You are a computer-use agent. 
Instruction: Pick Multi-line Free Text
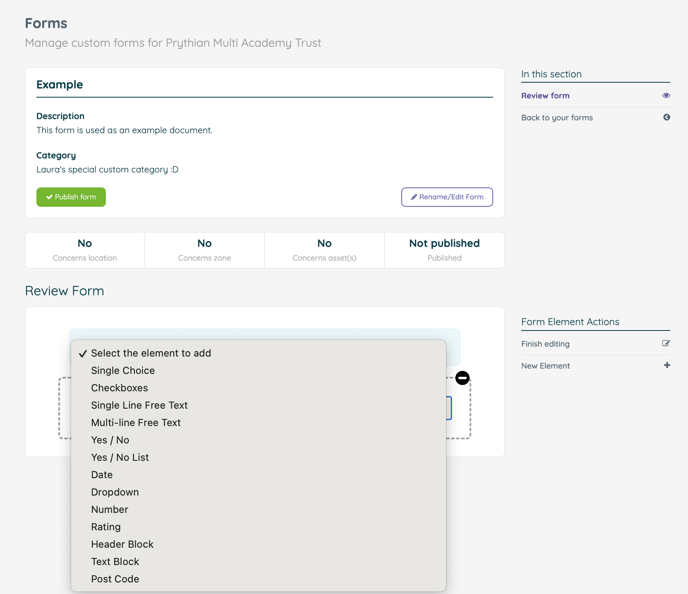coord(258,422)
